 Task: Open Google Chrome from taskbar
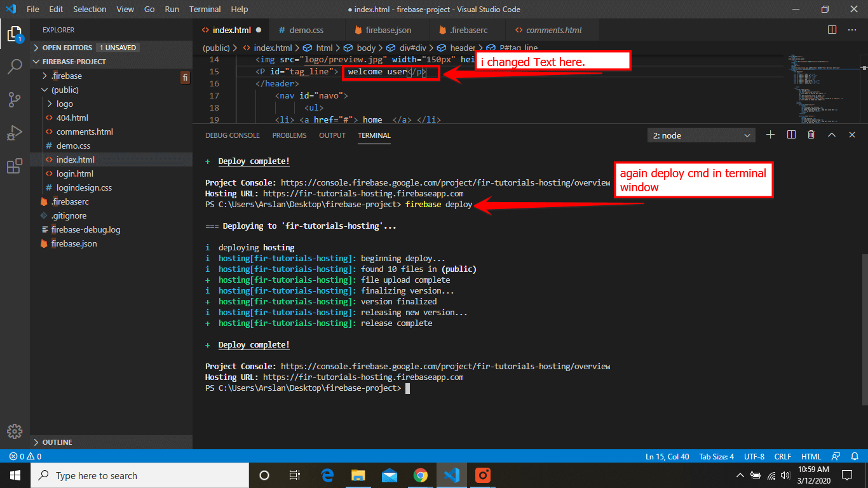420,475
